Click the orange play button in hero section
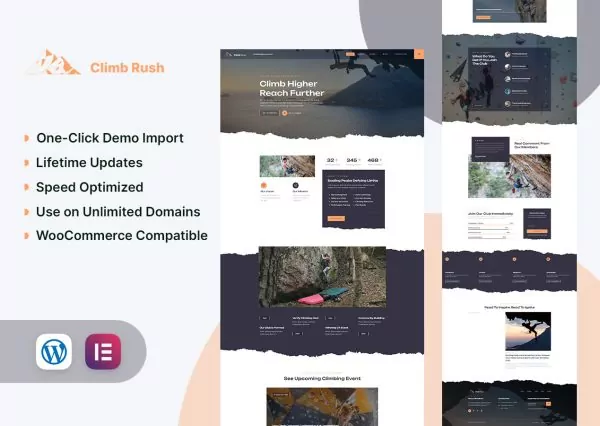The width and height of the screenshot is (600, 426). point(284,113)
